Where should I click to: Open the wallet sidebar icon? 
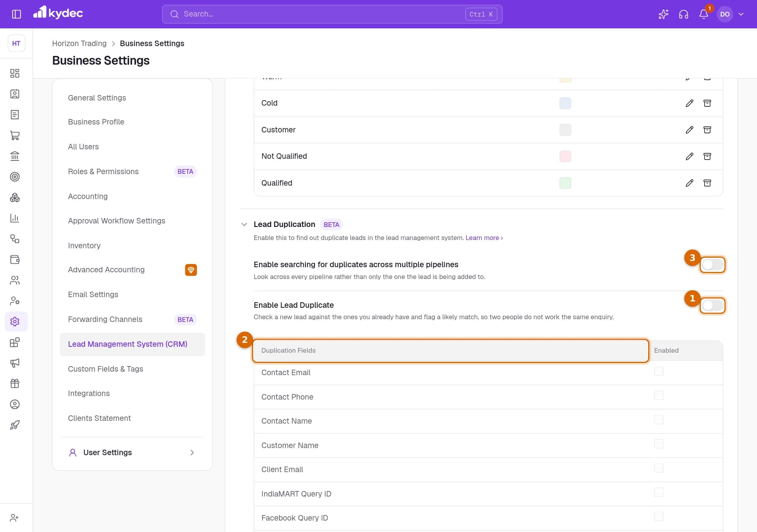pos(15,260)
